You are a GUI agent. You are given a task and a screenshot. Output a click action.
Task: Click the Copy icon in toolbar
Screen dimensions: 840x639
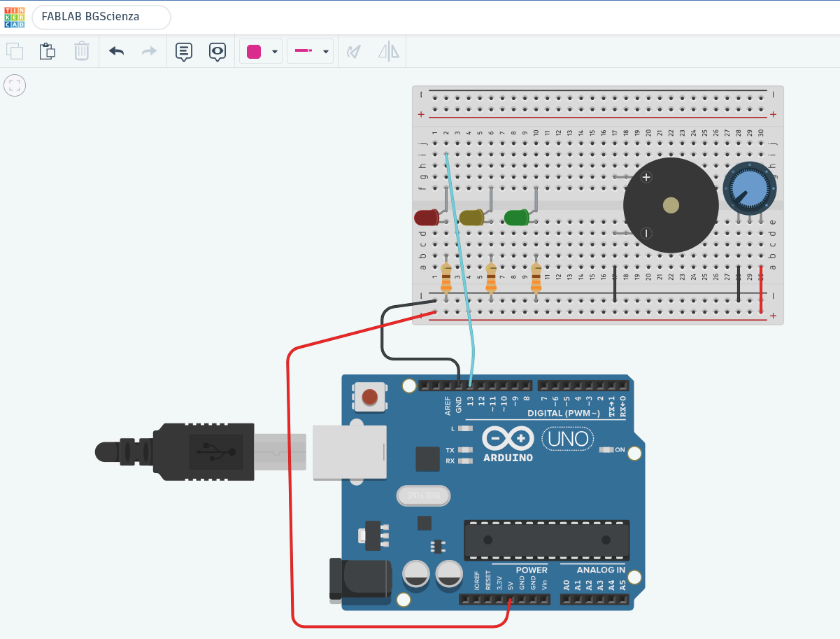(14, 51)
